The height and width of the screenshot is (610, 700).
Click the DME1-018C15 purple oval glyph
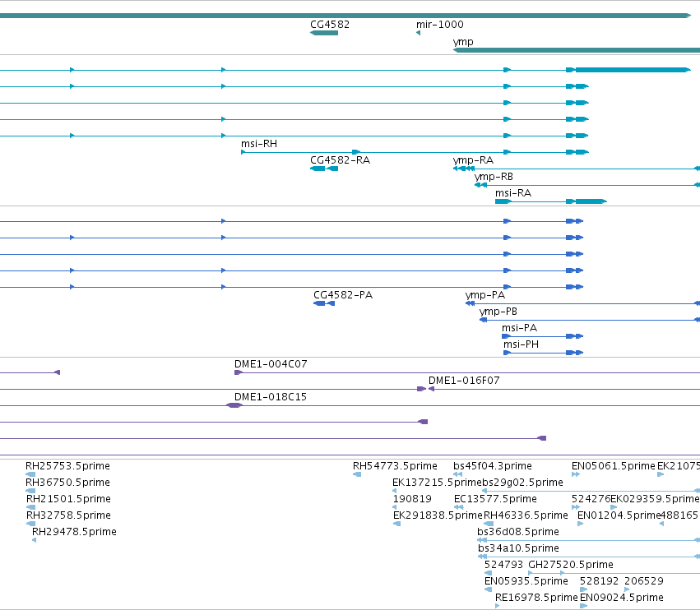click(x=234, y=405)
